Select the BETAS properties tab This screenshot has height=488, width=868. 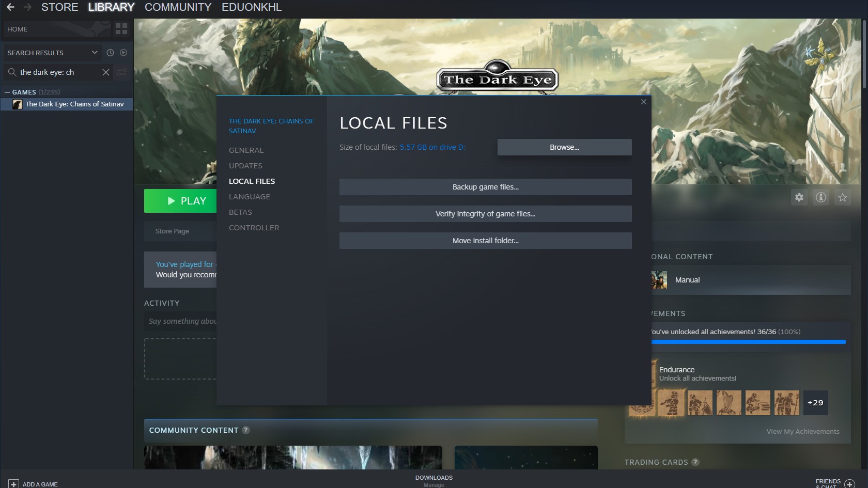tap(241, 212)
